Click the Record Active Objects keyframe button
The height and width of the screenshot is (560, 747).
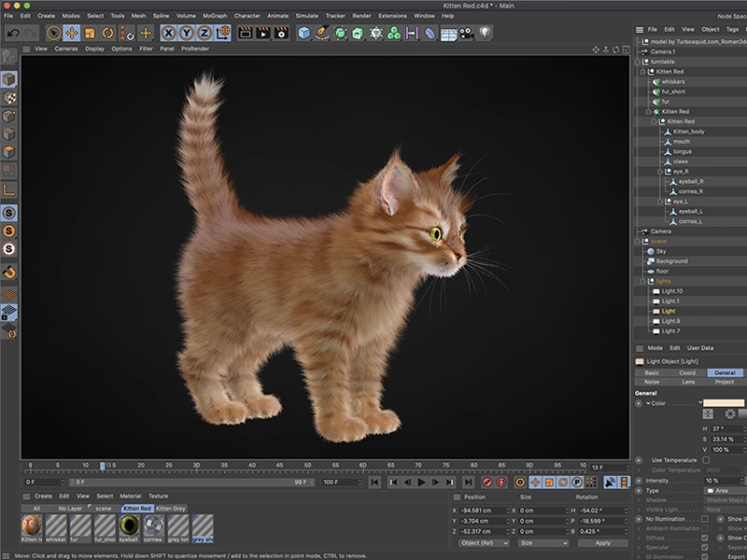[x=486, y=483]
